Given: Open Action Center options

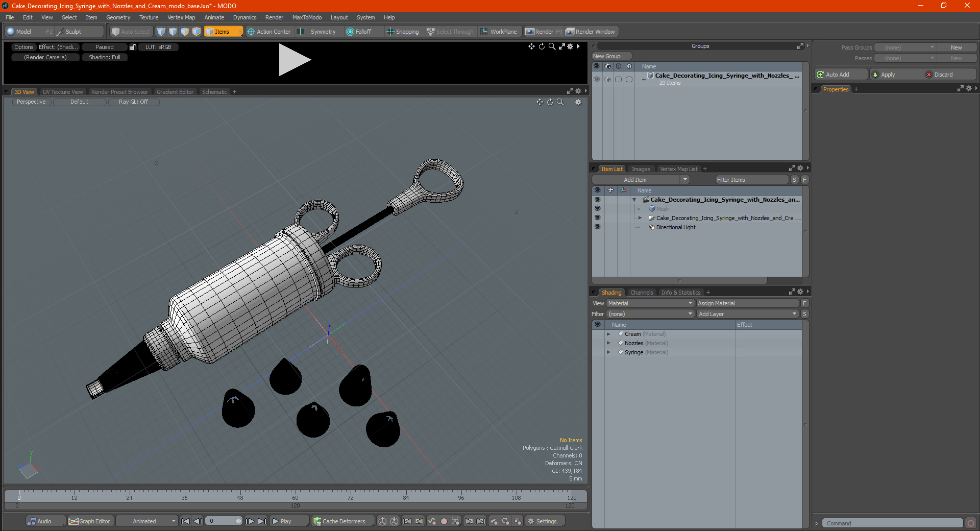Looking at the screenshot, I should [x=269, y=32].
